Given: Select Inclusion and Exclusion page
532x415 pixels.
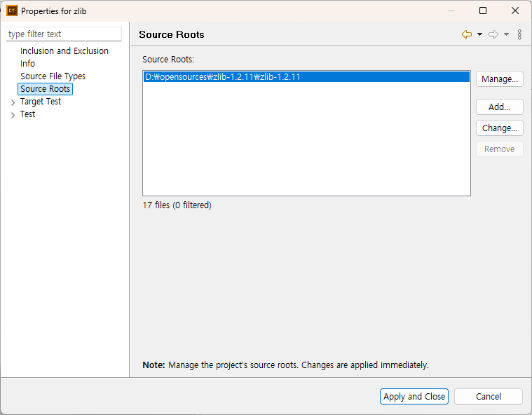Looking at the screenshot, I should (64, 51).
